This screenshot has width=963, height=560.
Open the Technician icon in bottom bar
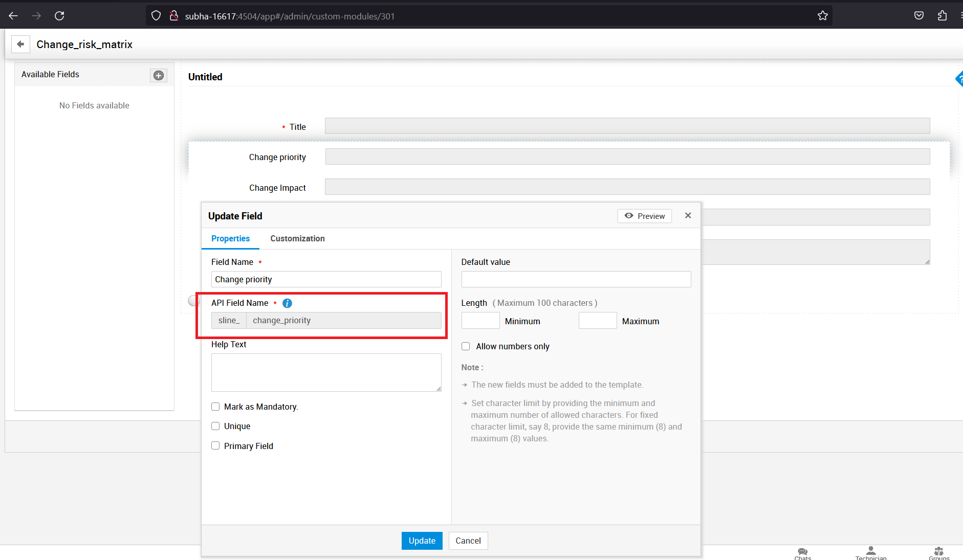pyautogui.click(x=870, y=553)
